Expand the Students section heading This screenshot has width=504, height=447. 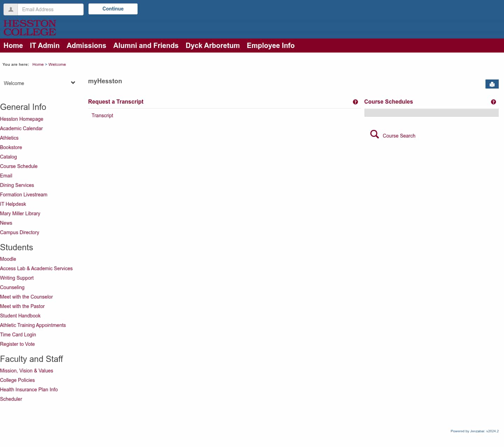click(x=16, y=247)
